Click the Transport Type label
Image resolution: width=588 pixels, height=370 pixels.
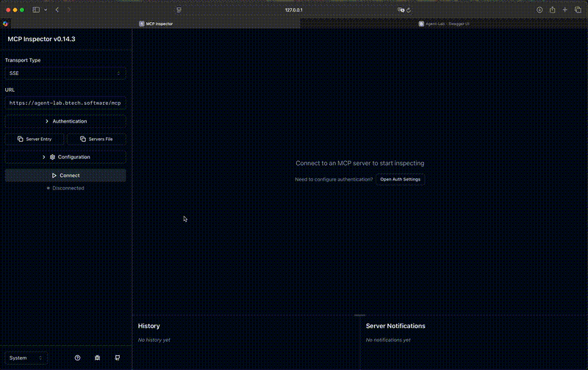pos(23,60)
